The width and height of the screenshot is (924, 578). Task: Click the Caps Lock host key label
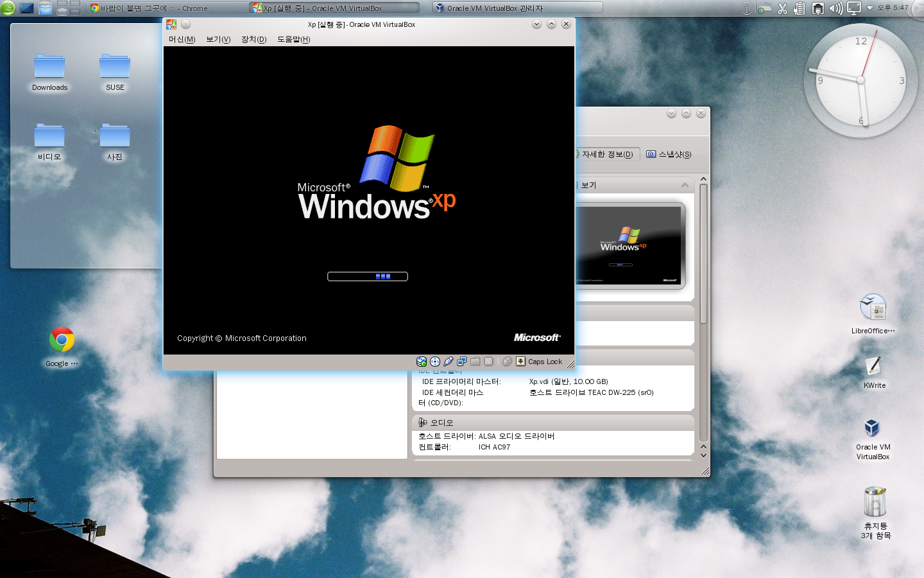(x=545, y=362)
